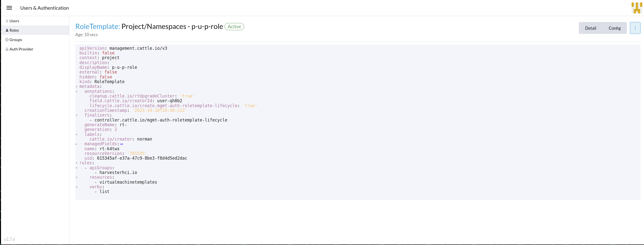This screenshot has height=245, width=644.
Task: Switch to the Detail view
Action: pos(590,28)
